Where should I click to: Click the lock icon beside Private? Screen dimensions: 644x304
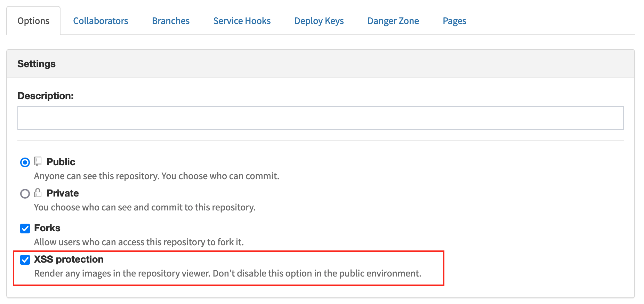[38, 193]
